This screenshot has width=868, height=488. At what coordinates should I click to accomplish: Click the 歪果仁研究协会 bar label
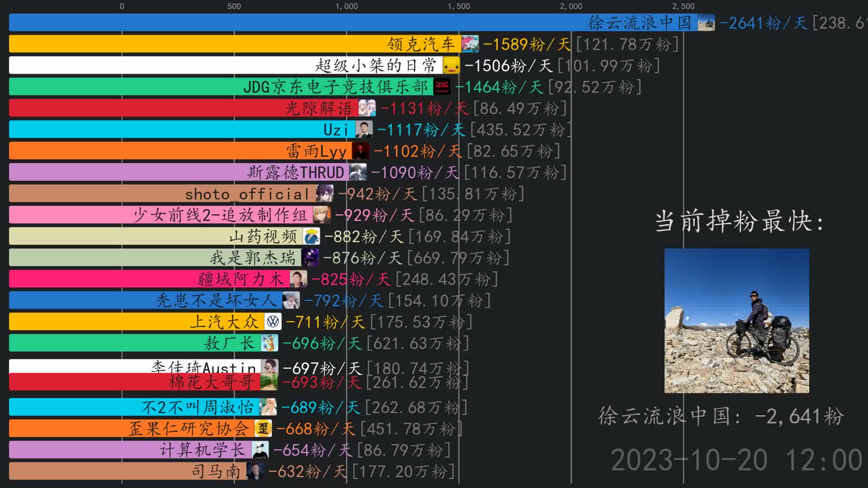click(x=189, y=429)
